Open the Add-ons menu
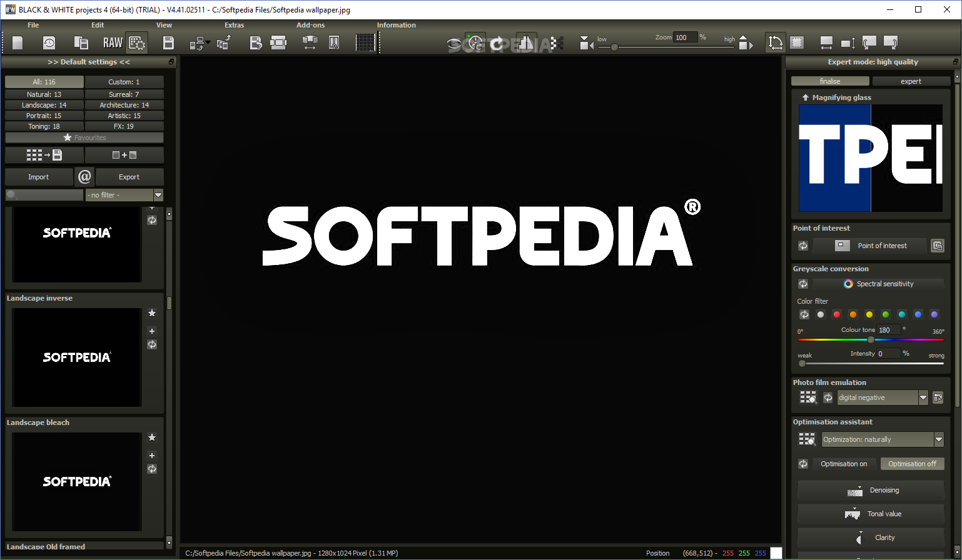962x560 pixels. pyautogui.click(x=311, y=25)
